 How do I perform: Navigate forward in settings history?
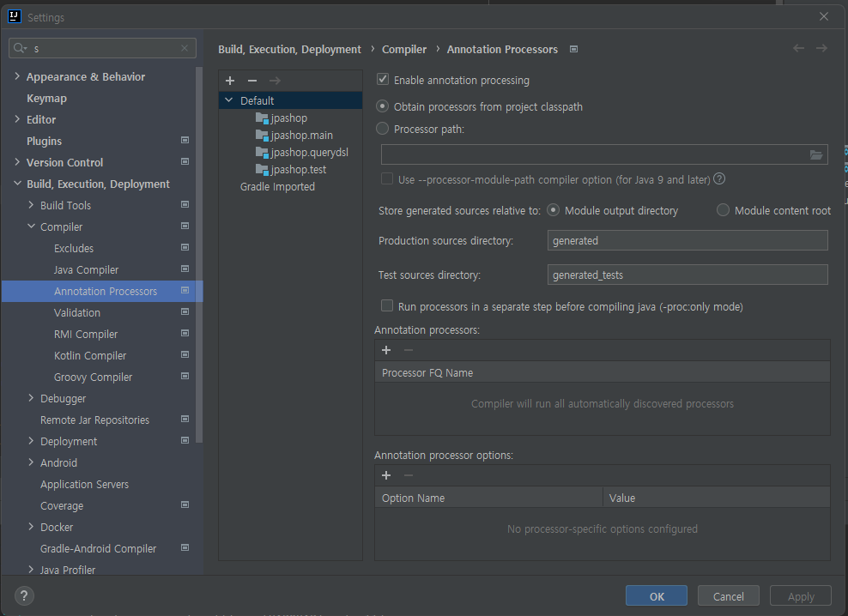(x=821, y=48)
